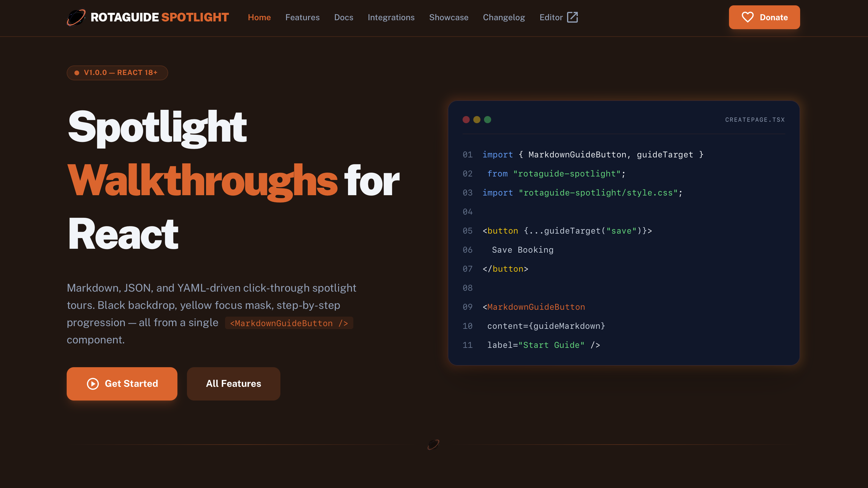Click the red traffic-light dot on code window
This screenshot has height=488, width=868.
(466, 120)
